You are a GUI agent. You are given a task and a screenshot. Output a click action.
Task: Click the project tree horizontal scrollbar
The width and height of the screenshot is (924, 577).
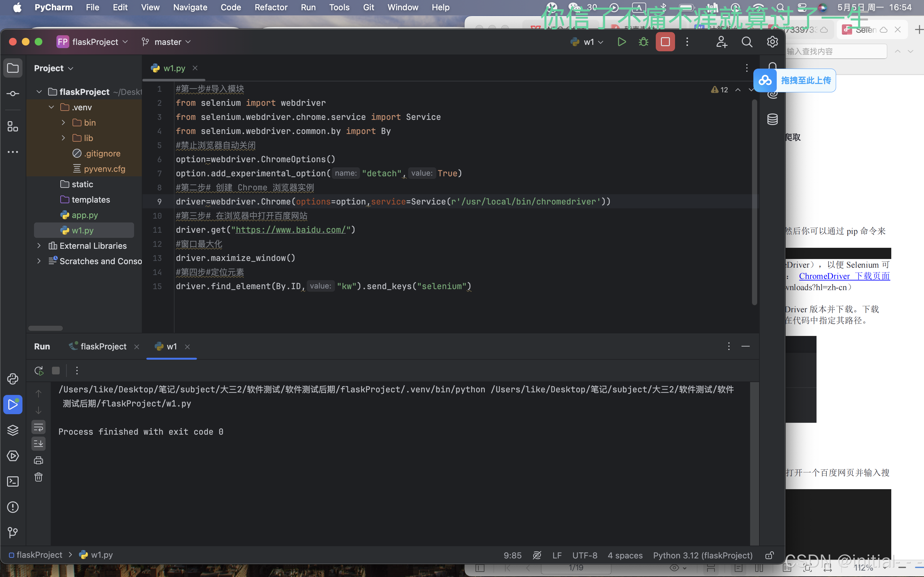tap(46, 328)
